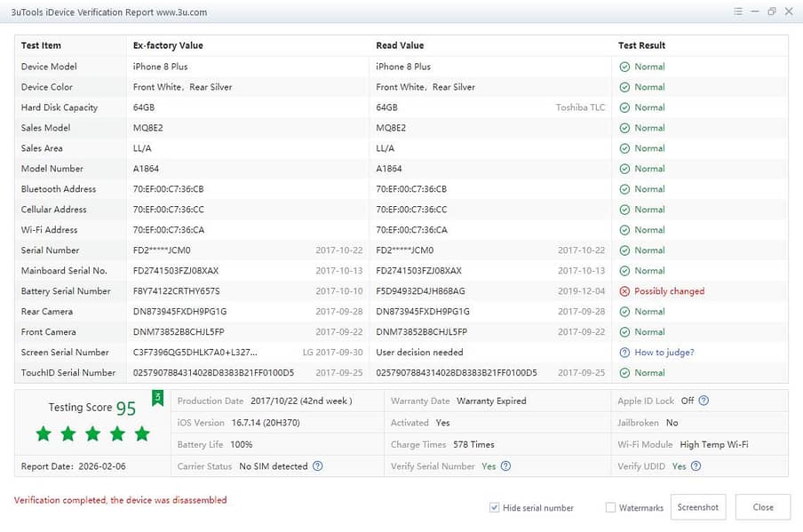Click the Read Value column header
803x532 pixels.
[400, 45]
